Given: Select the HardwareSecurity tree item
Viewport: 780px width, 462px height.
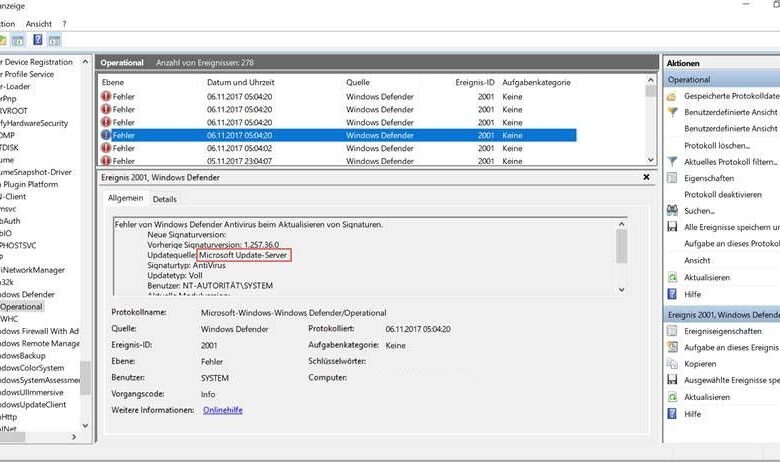Looking at the screenshot, I should (x=34, y=123).
